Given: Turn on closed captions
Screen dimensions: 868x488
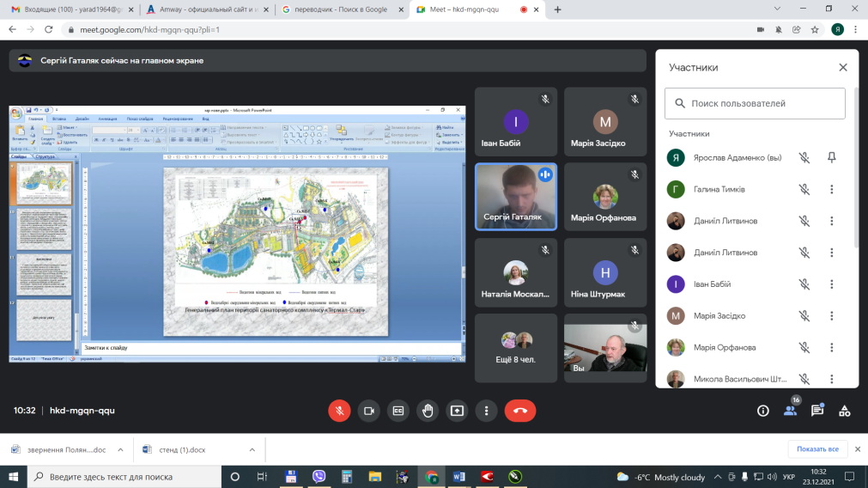Looking at the screenshot, I should tap(398, 411).
